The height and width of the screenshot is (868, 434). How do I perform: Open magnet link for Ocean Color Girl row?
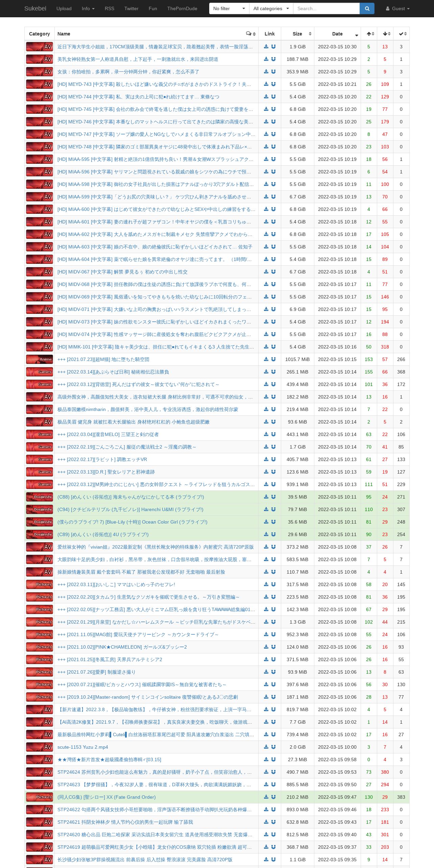click(273, 522)
